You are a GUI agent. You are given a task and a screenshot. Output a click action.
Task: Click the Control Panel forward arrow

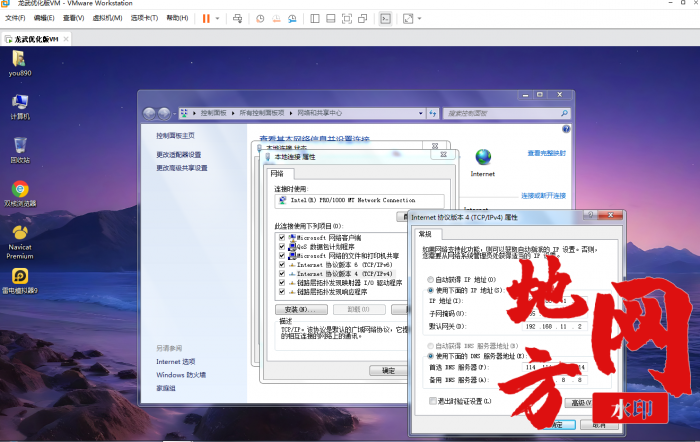coord(164,113)
